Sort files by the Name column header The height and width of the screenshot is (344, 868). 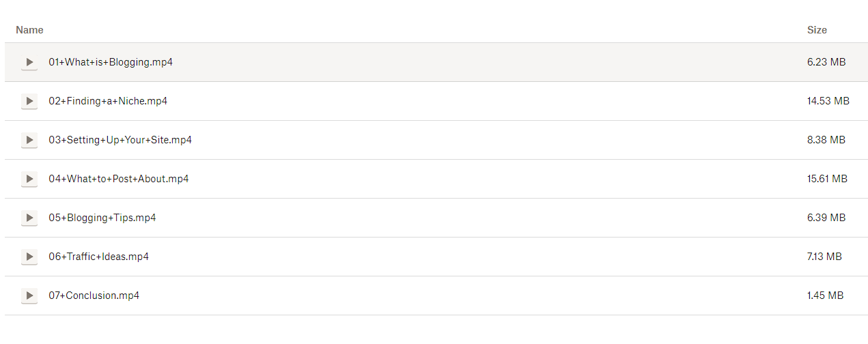[29, 30]
